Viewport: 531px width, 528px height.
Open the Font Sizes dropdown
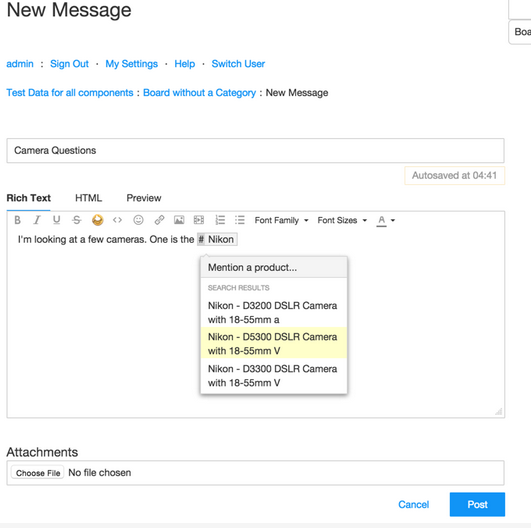(x=342, y=220)
